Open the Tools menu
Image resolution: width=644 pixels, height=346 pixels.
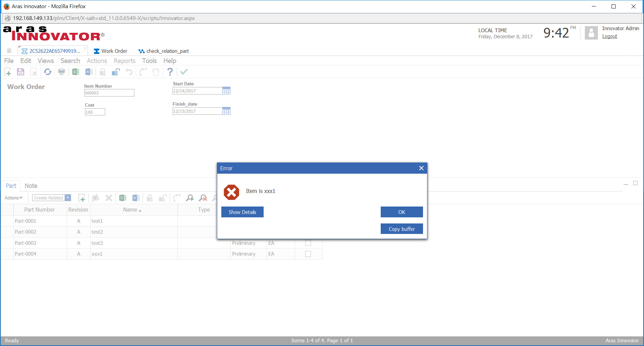tap(149, 61)
